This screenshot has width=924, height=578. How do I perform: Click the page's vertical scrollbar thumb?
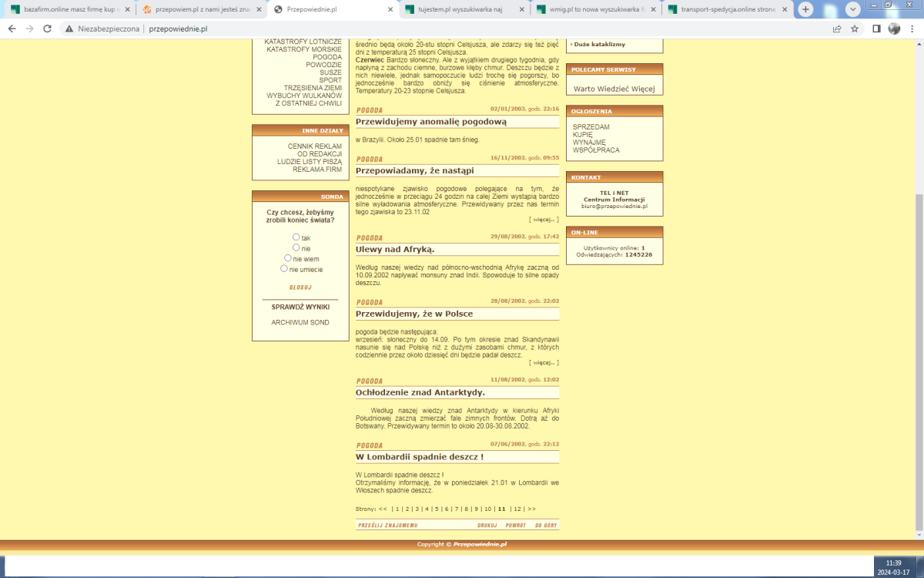(x=918, y=362)
